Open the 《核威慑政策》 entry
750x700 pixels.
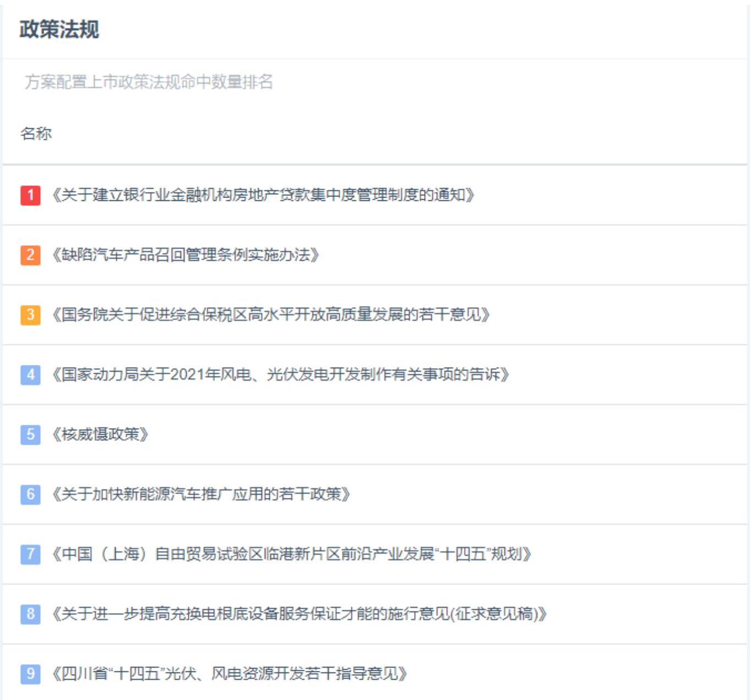[x=100, y=435]
